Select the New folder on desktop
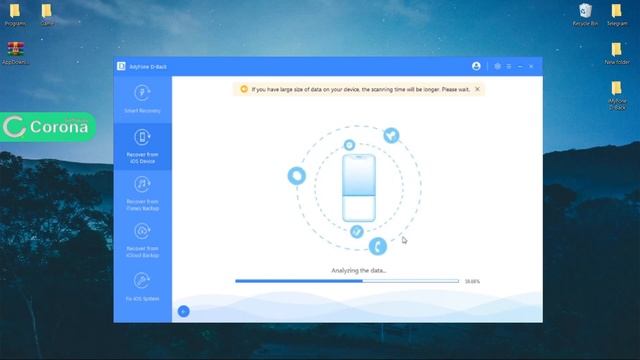640x360 pixels. click(617, 53)
